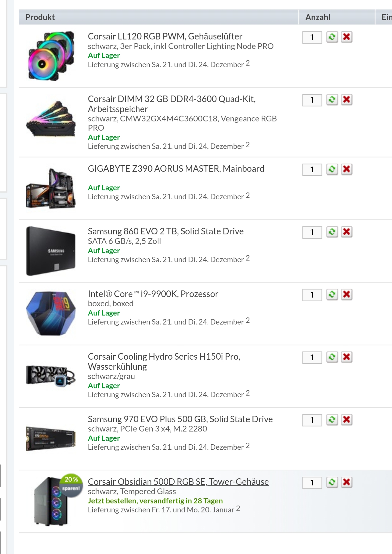Open the GIGABYTE Z390 mainboard image
Screen dimensions: 392x554
51,188
